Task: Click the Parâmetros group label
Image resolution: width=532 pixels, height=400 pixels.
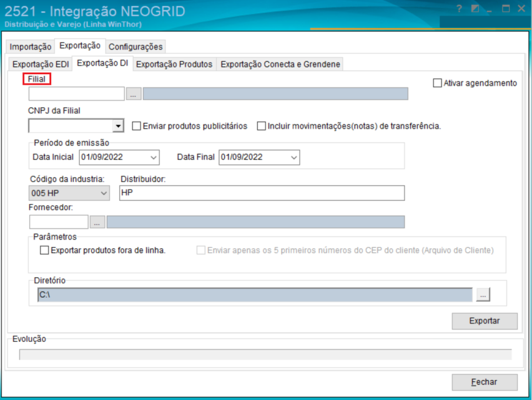Action: [55, 237]
